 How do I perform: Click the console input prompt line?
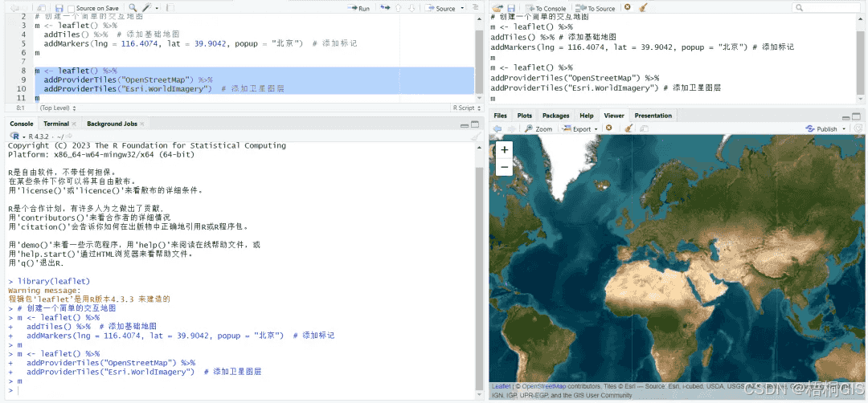click(x=241, y=390)
